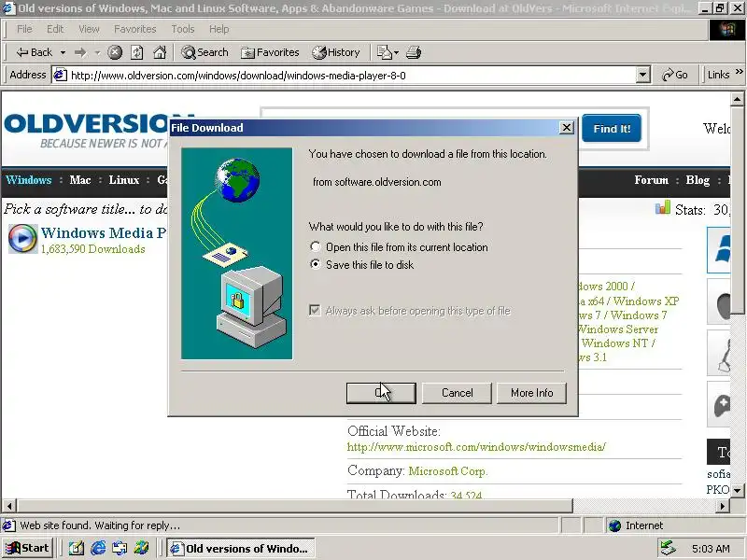This screenshot has width=747, height=560.
Task: Open the Edit menu
Action: tap(55, 29)
